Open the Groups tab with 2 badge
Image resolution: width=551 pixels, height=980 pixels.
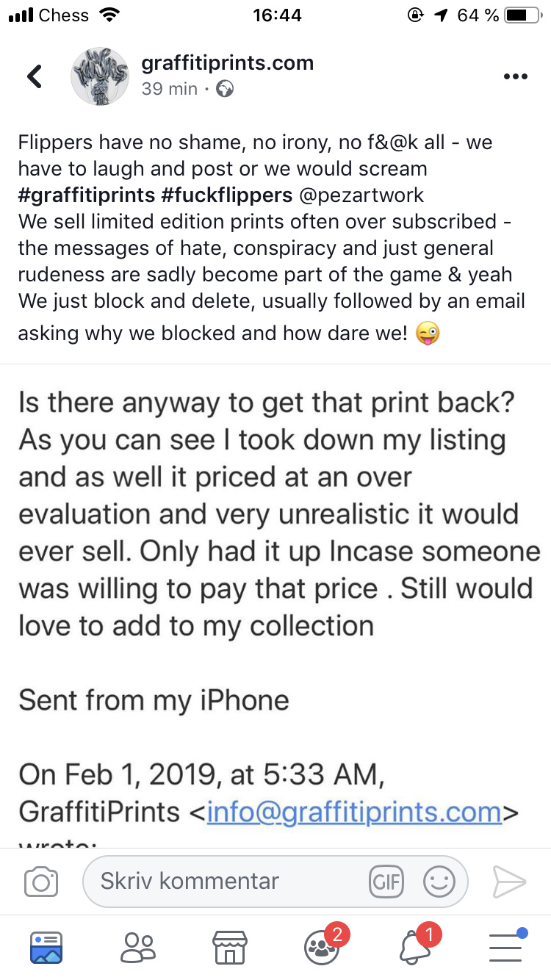(322, 947)
